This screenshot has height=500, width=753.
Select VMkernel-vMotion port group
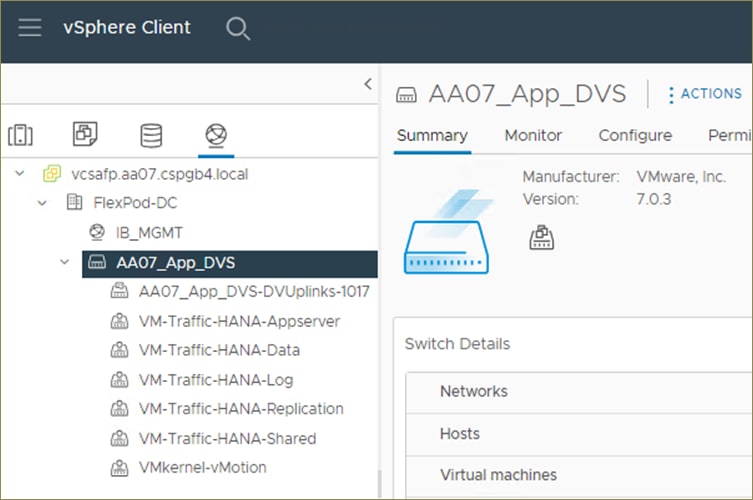coord(202,468)
